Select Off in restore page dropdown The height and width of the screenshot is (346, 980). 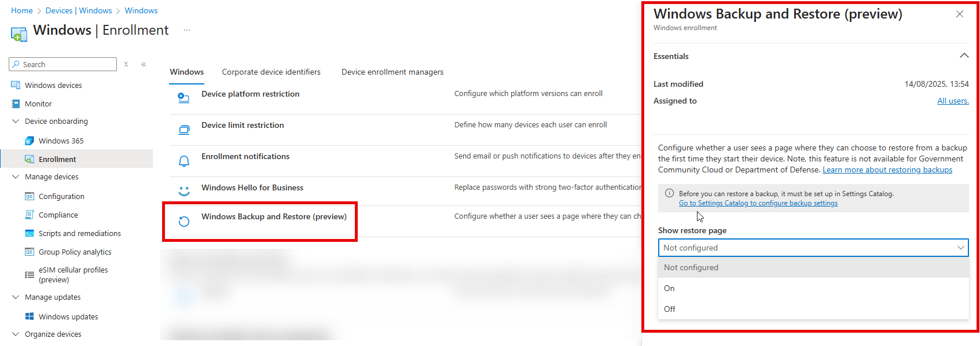813,309
